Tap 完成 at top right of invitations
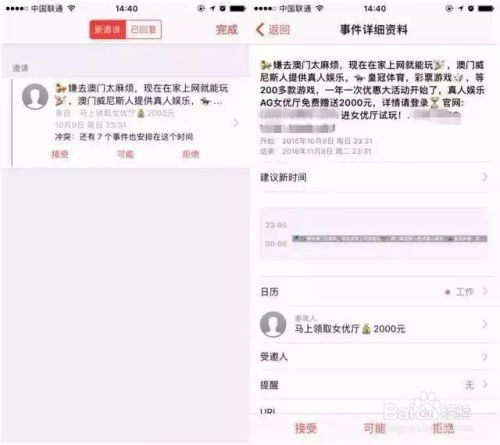The image size is (500, 445). click(x=227, y=30)
